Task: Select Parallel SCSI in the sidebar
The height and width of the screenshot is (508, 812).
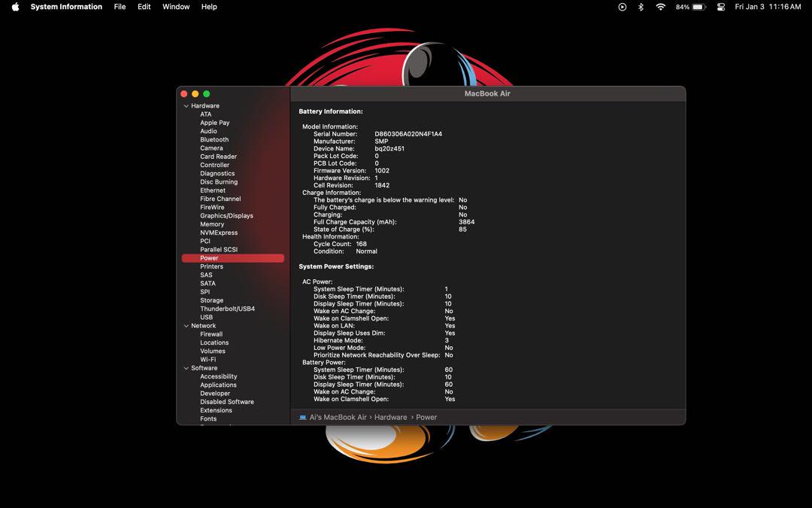Action: 219,249
